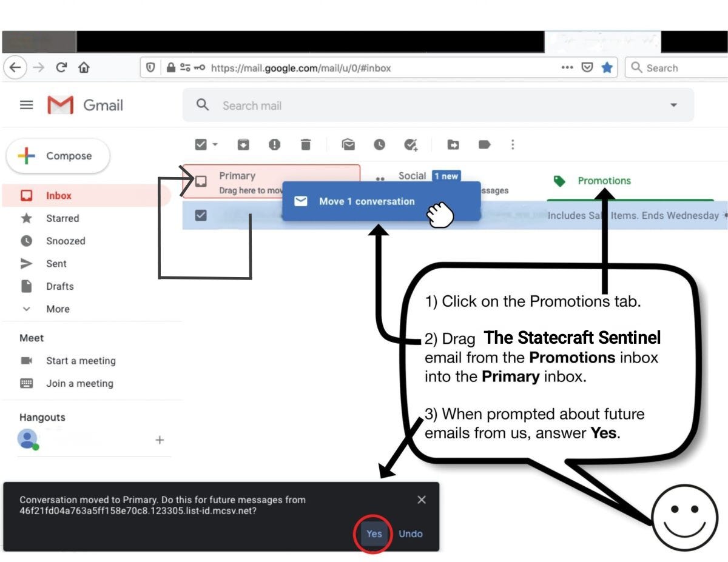This screenshot has height=562, width=728.
Task: Open the Labels tag icon
Action: (x=484, y=144)
